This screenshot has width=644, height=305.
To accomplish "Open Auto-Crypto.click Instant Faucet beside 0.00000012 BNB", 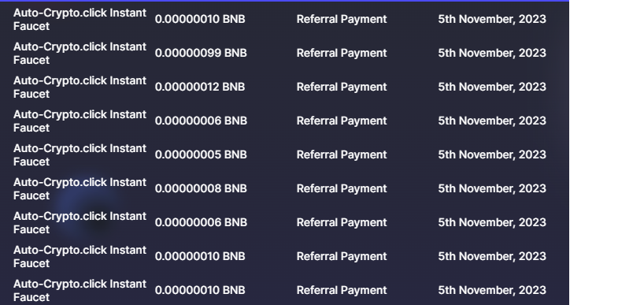I will point(80,87).
